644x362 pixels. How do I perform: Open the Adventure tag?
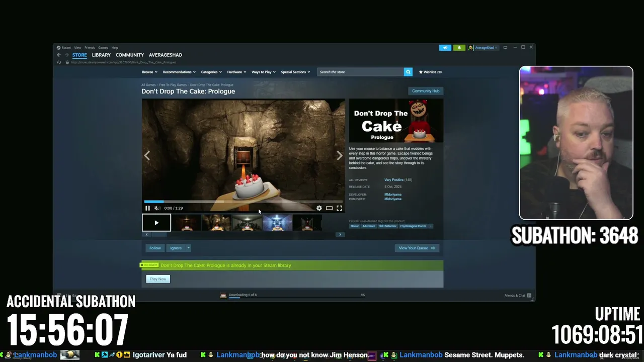[369, 226]
